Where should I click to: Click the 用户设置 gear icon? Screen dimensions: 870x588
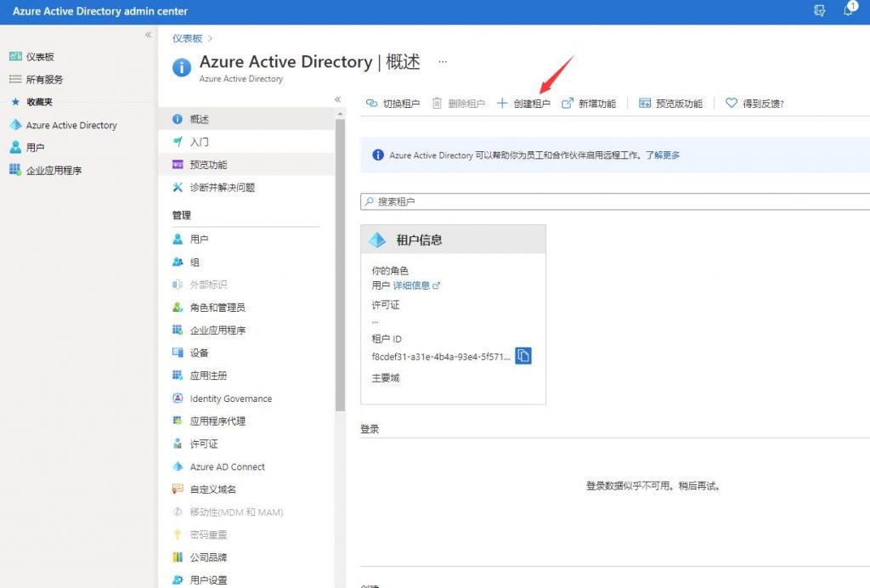[178, 580]
